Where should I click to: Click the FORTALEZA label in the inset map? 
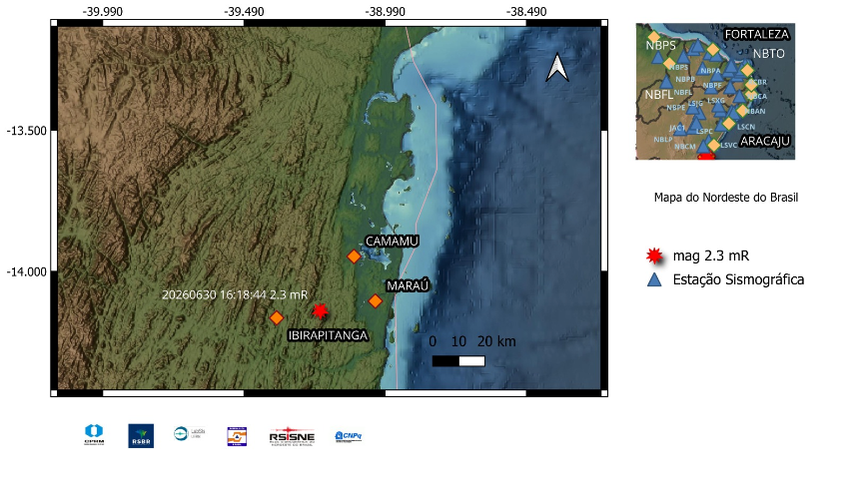(757, 34)
